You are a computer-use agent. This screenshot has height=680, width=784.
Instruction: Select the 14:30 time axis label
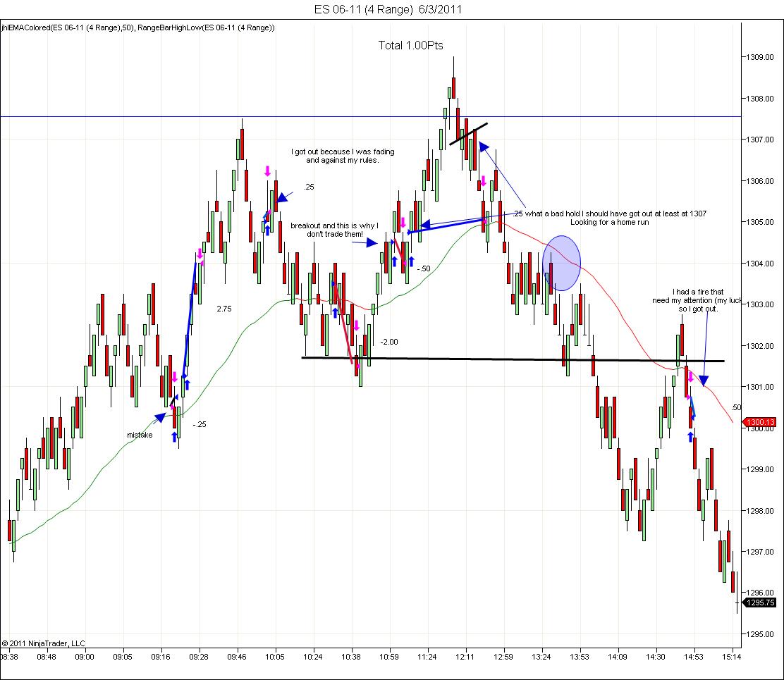(x=655, y=657)
